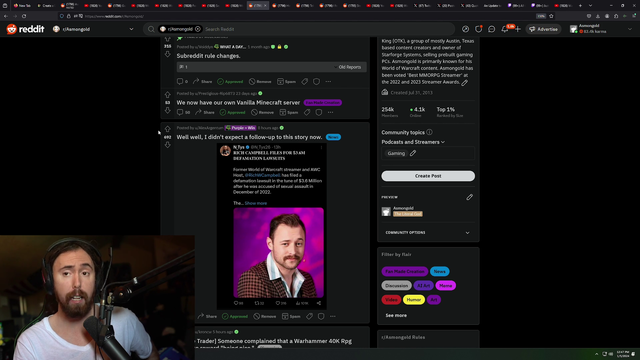Mark the Minecraft server post as Spam
The height and width of the screenshot is (360, 640).
point(289,112)
